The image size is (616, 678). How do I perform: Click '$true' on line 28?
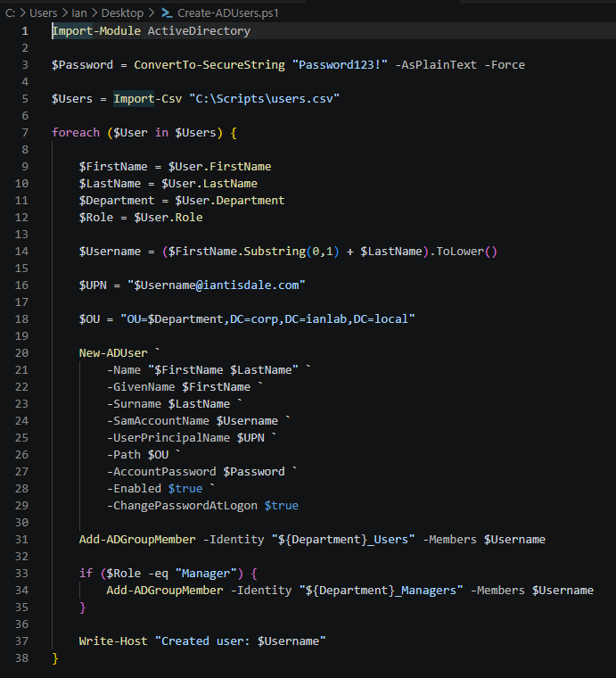pyautogui.click(x=185, y=489)
